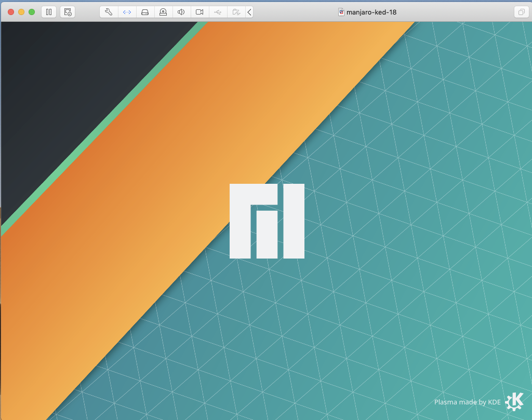
Task: Open the snapshots manager icon
Action: pos(68,12)
